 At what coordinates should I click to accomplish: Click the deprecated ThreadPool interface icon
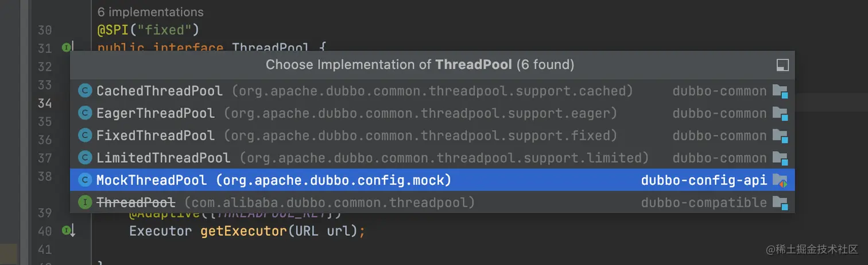click(x=85, y=202)
